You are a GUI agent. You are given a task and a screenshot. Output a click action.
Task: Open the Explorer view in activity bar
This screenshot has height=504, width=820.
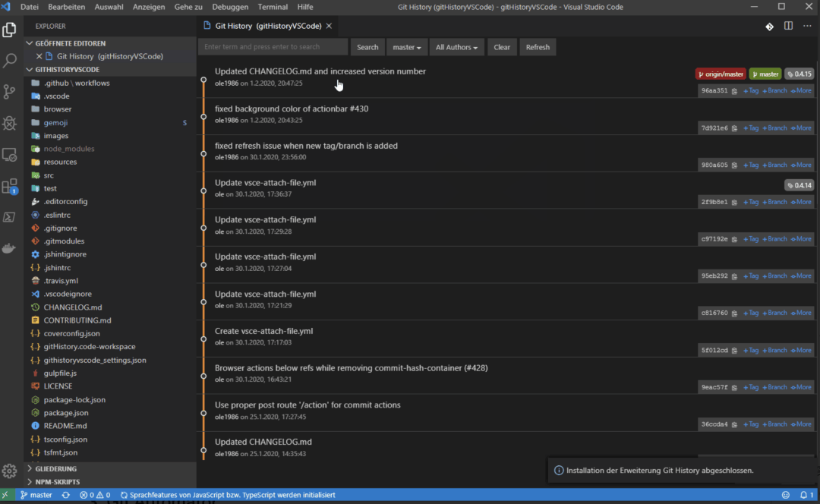[9, 30]
